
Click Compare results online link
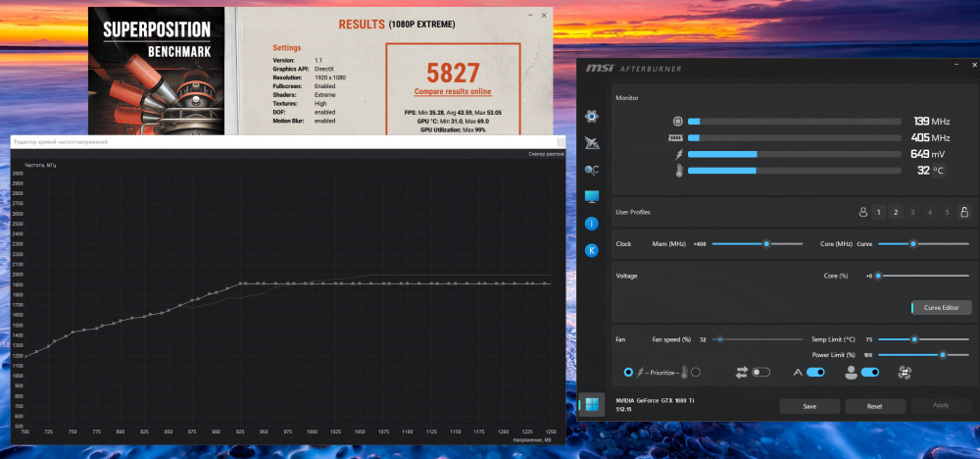click(x=460, y=91)
